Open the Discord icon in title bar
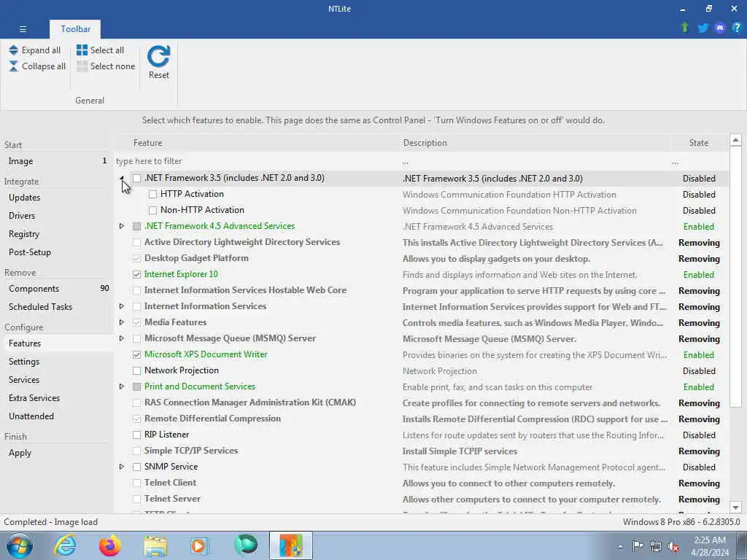Screen dimensions: 747x560 point(720,28)
